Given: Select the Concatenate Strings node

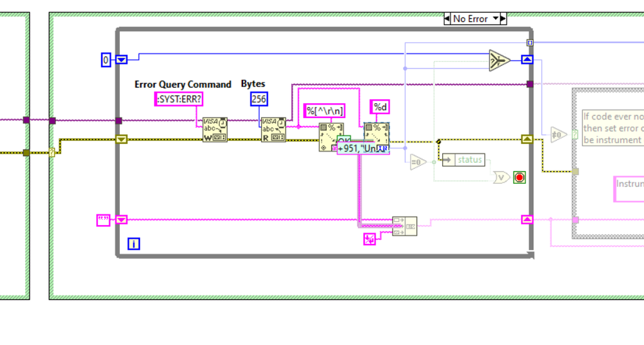Looking at the screenshot, I should tap(404, 226).
